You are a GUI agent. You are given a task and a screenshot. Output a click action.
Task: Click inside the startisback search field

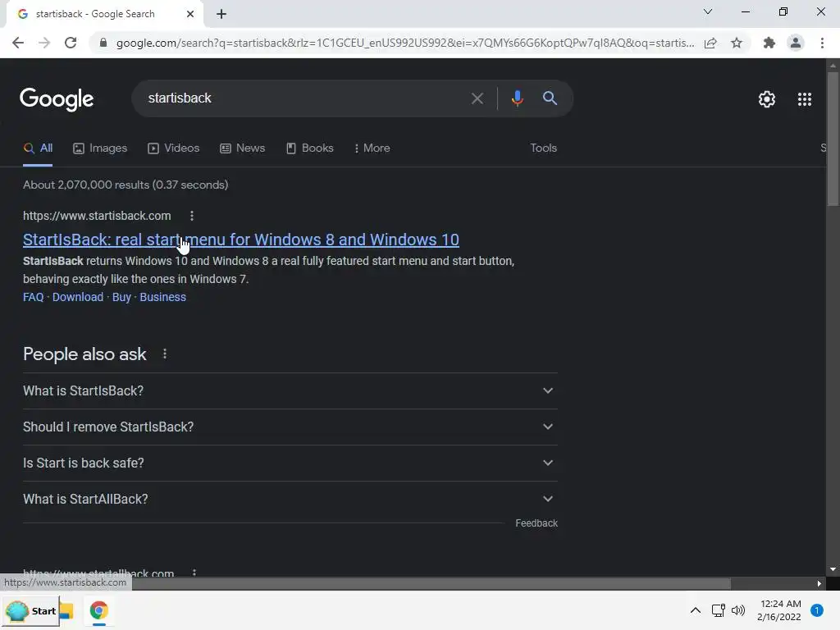305,98
